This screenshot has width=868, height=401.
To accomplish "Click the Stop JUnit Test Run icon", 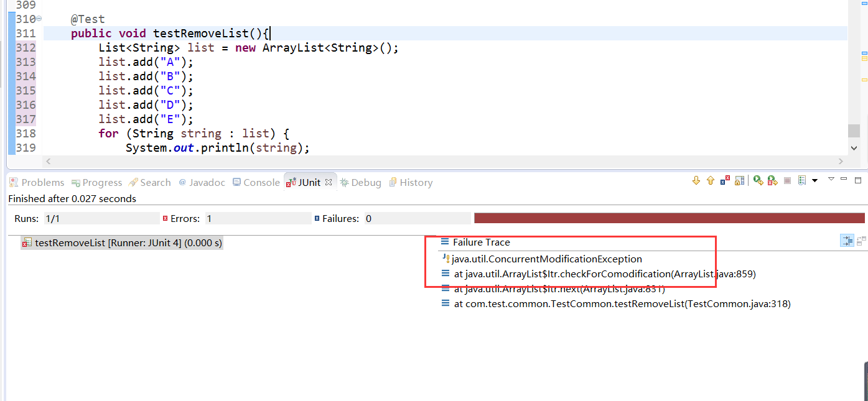I will [x=787, y=180].
